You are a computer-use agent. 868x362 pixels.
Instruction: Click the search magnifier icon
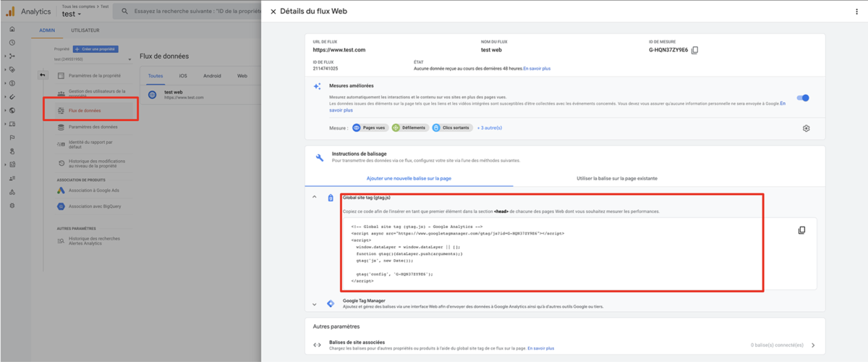tap(124, 12)
